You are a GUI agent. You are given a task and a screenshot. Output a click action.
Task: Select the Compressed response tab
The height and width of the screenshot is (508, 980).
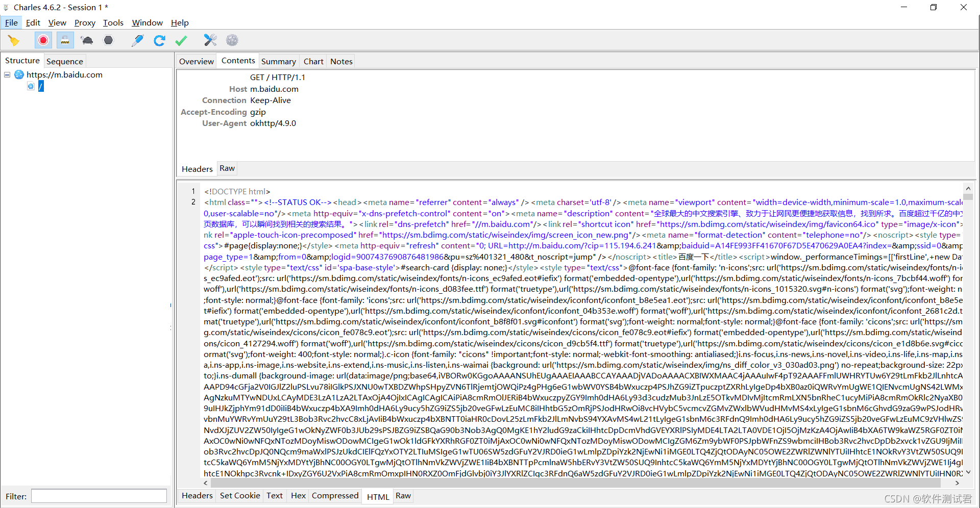(335, 496)
